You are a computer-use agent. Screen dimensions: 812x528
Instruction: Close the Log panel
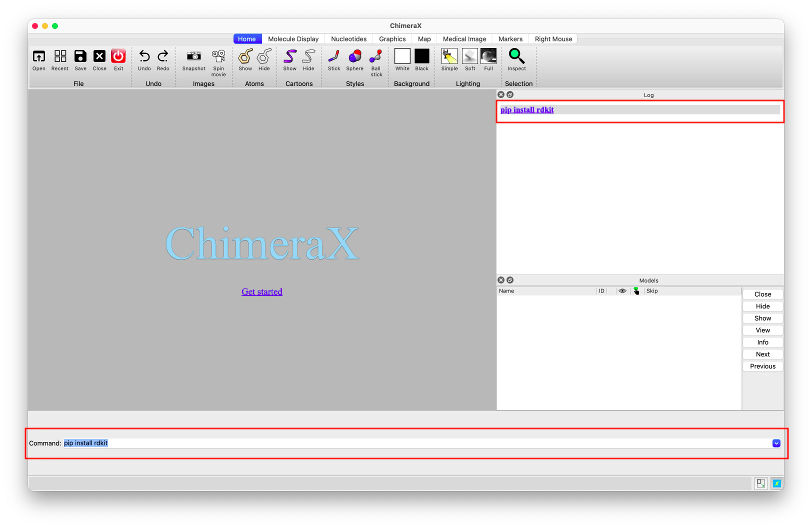pyautogui.click(x=501, y=94)
